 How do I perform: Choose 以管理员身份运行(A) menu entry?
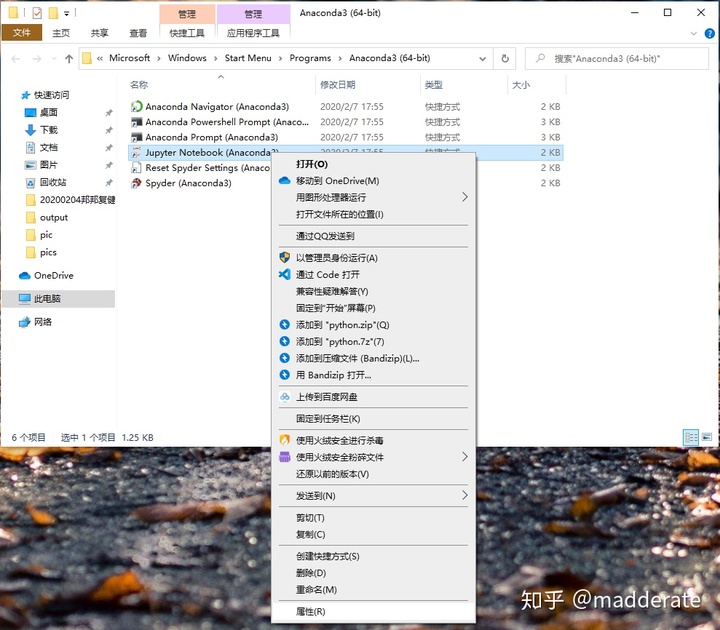[x=373, y=258]
